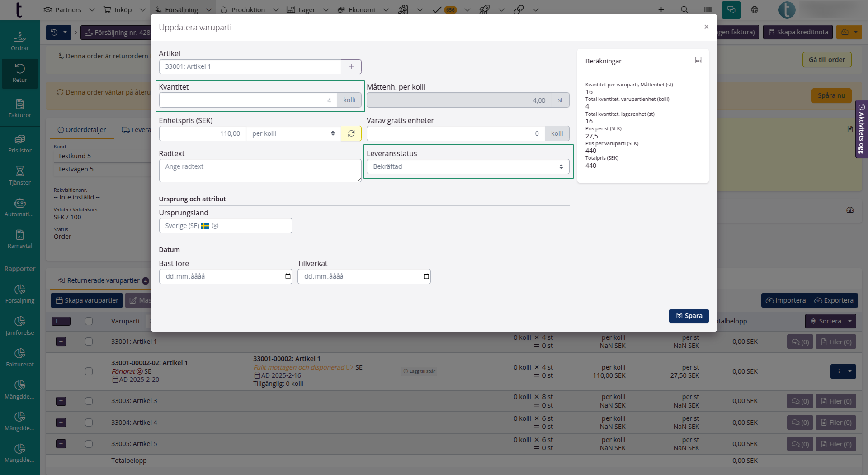Viewport: 868px width, 475px height.
Task: Click the plus icon next to Artikel field
Action: click(x=351, y=66)
